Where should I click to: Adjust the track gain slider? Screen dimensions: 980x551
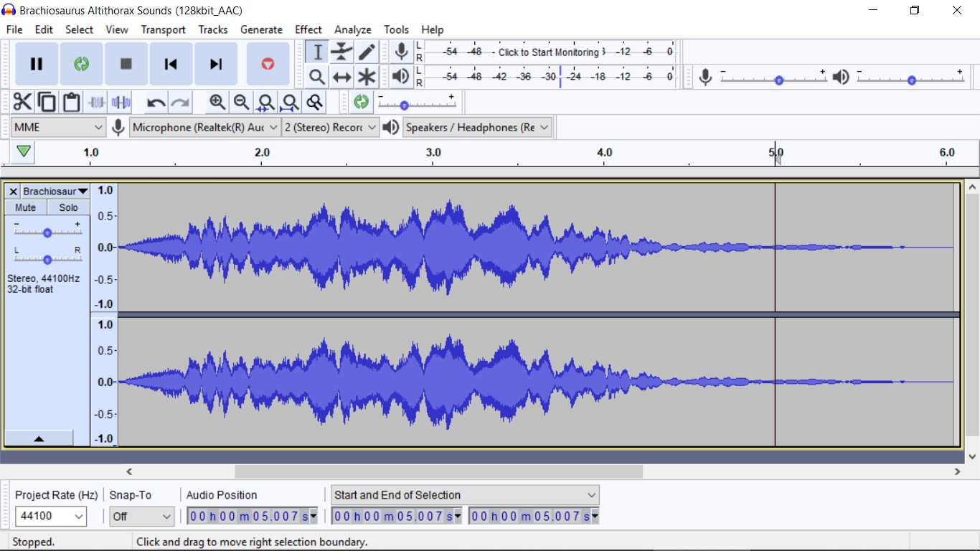pos(47,232)
